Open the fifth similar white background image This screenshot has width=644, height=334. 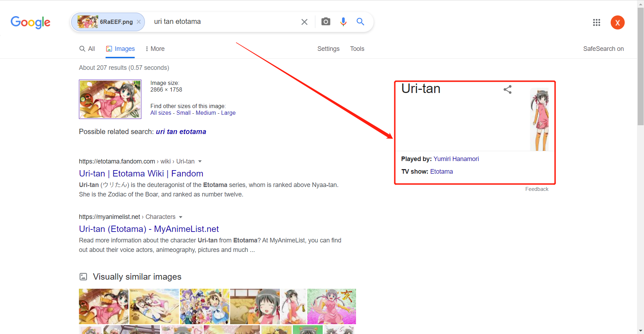pyautogui.click(x=294, y=306)
